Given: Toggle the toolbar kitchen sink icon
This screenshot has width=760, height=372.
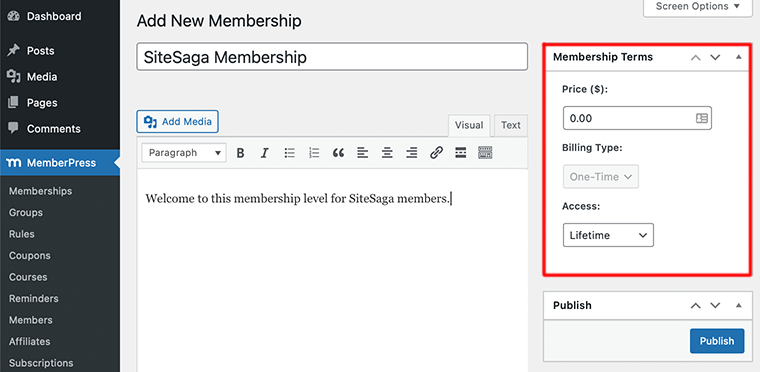Looking at the screenshot, I should [x=485, y=153].
